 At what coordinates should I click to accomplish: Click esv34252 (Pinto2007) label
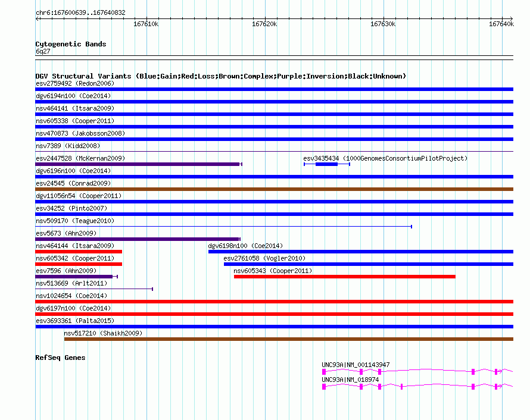pos(71,208)
